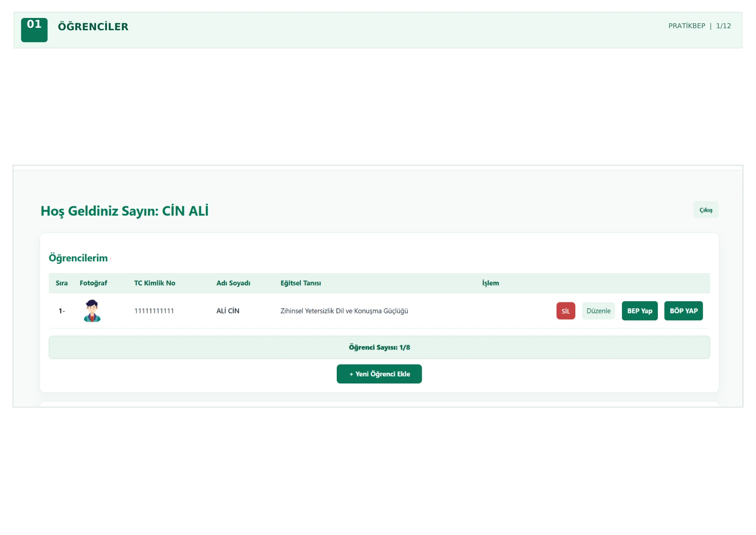Click the Zihinsel Yetersizlik Dil ve Konuşma Güçlüğü diagnosis
Screen dimensions: 756x535
coord(344,311)
